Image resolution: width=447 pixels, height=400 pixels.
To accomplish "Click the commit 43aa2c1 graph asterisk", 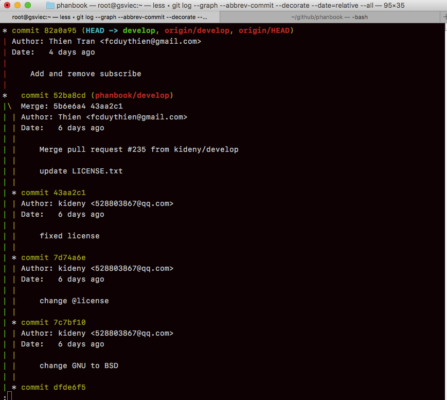I will (x=14, y=193).
